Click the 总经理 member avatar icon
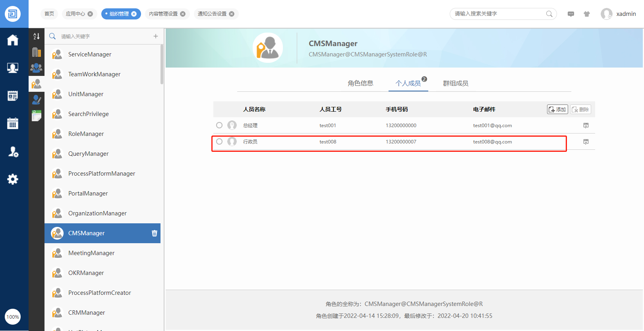Screen dimensions: 644x331 tap(232, 126)
